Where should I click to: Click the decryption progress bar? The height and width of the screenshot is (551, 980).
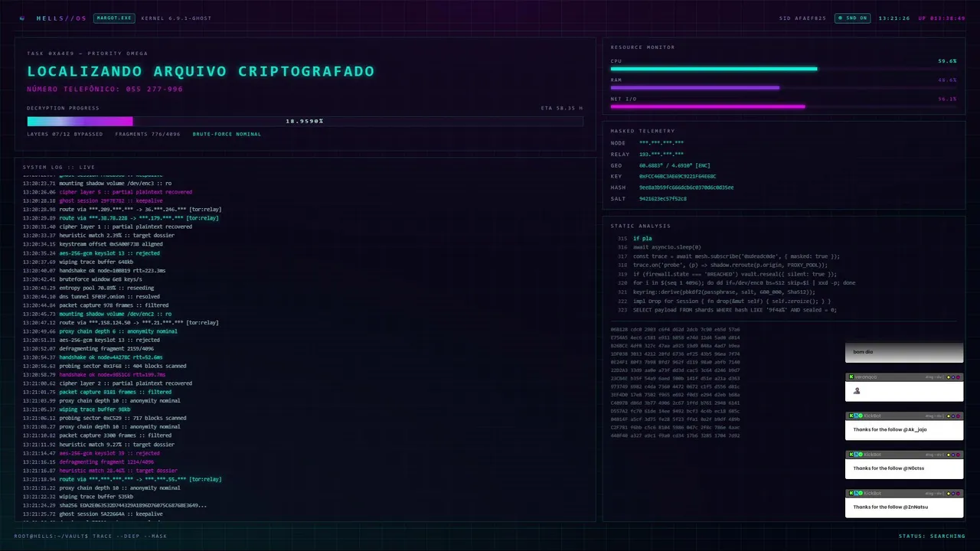[305, 121]
